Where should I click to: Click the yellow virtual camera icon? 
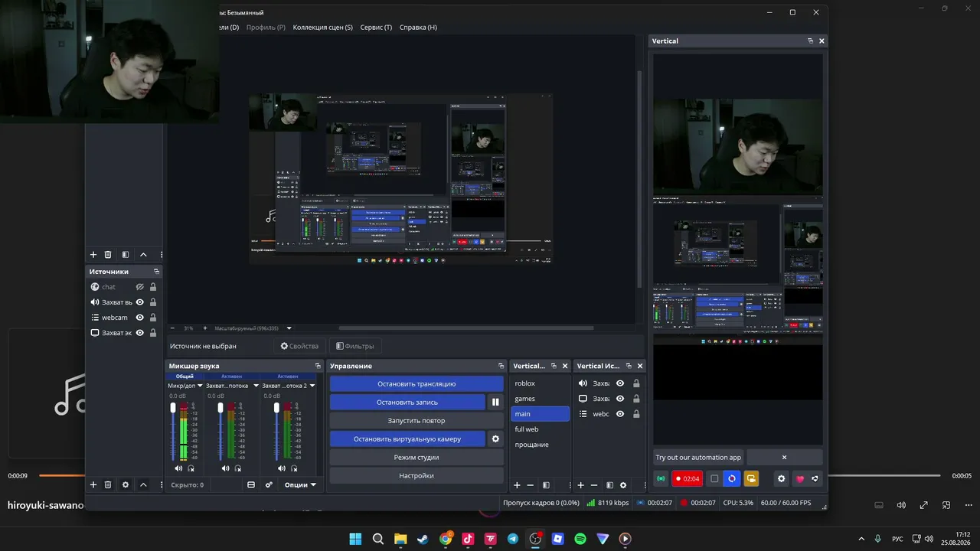[x=751, y=479]
